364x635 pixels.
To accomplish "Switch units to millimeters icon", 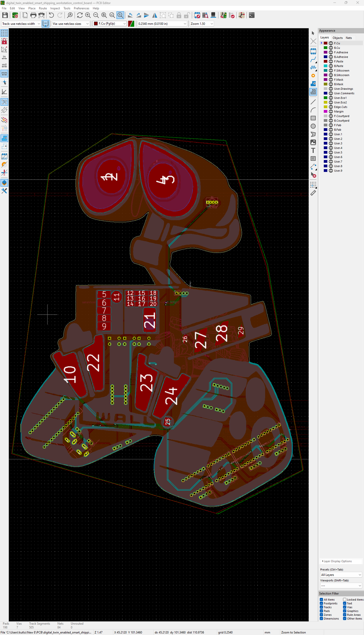I will tap(4, 73).
